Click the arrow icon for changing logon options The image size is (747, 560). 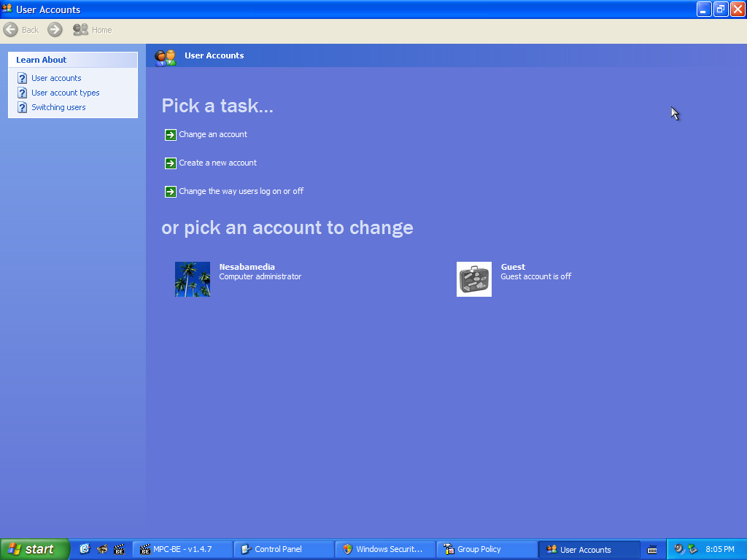pyautogui.click(x=171, y=192)
